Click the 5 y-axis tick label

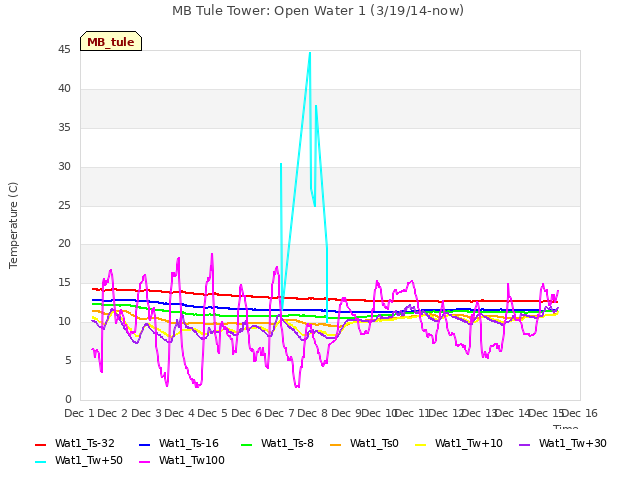(68, 360)
